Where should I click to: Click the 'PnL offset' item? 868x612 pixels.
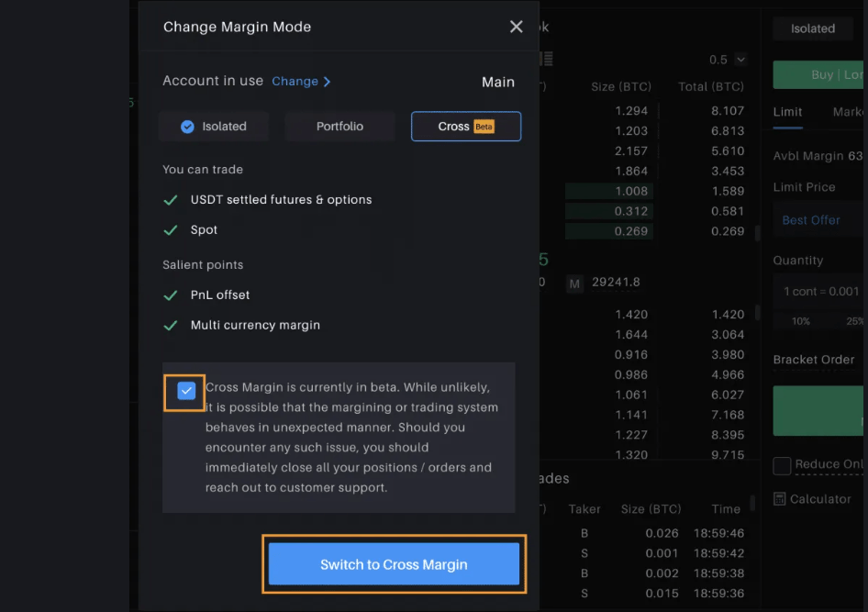(220, 295)
